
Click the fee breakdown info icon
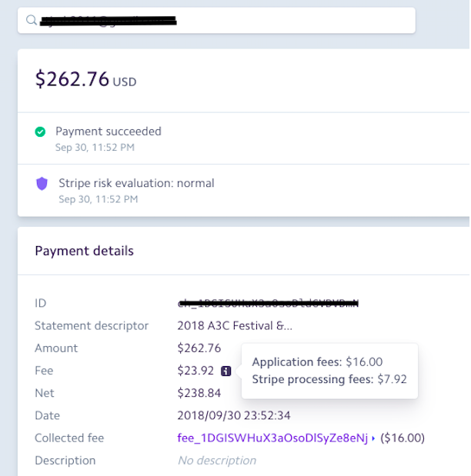pyautogui.click(x=225, y=371)
